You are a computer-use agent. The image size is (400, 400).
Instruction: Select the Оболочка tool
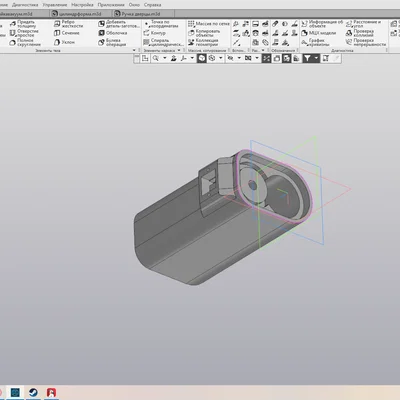tap(113, 33)
